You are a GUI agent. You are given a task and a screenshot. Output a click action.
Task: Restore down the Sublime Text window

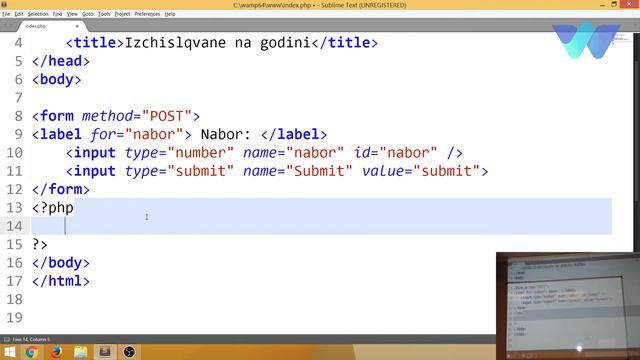point(614,4)
